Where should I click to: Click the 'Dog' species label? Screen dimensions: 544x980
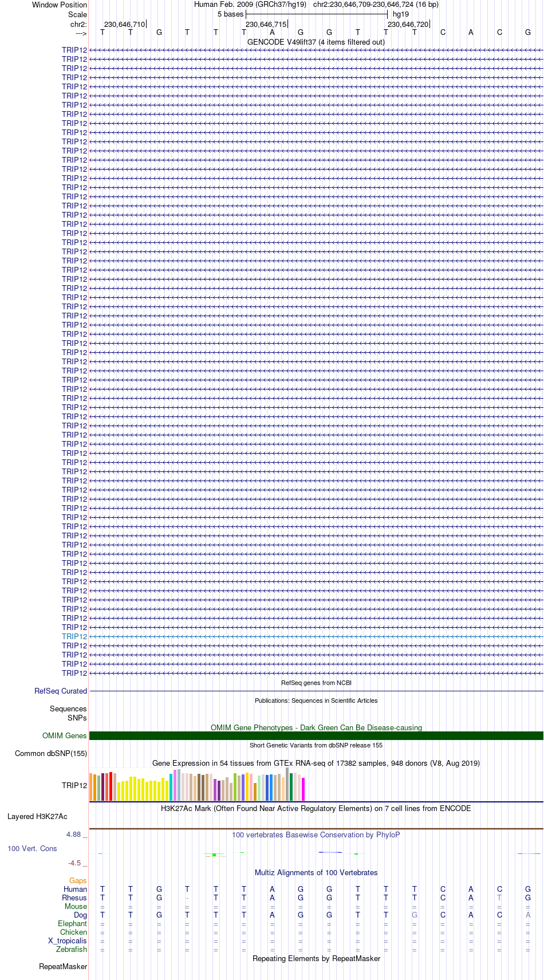tap(81, 915)
